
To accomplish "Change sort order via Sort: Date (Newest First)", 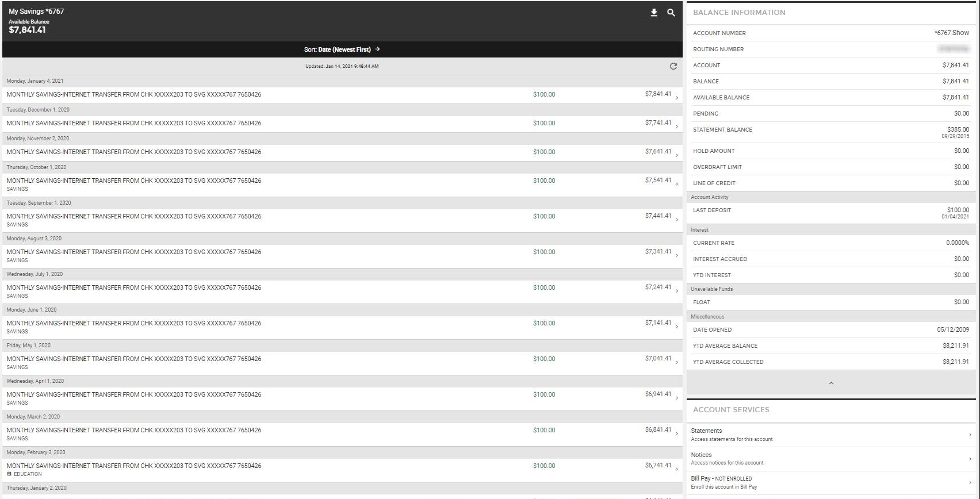I will [x=342, y=49].
